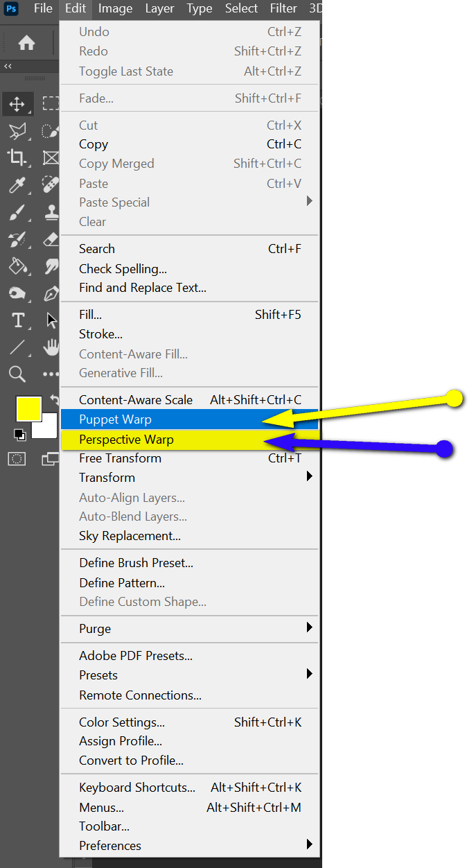
Task: Expand the Presets submenu arrow
Action: 310,674
